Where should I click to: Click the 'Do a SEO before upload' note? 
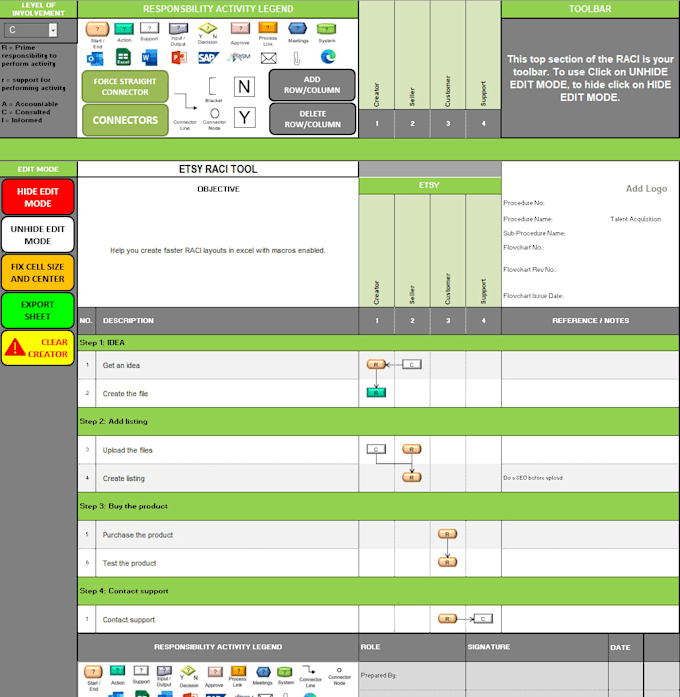click(533, 478)
